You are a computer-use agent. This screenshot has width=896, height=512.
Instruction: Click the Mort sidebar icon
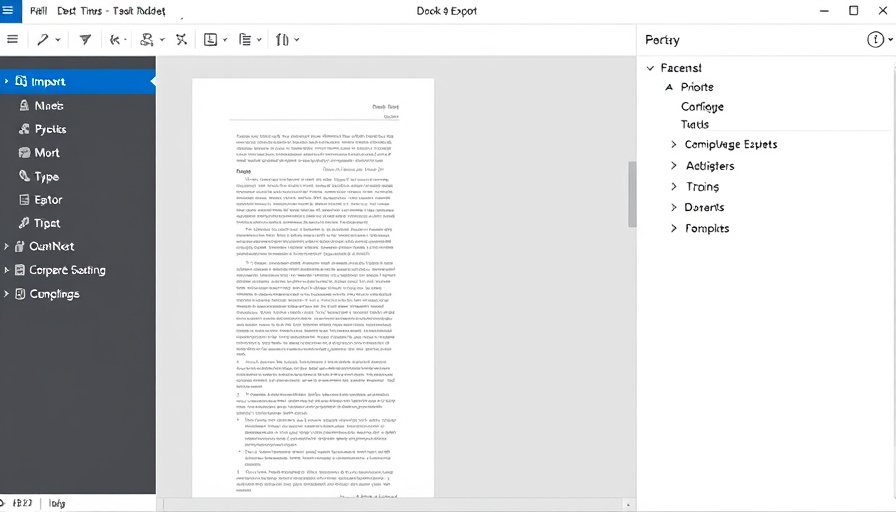click(24, 153)
